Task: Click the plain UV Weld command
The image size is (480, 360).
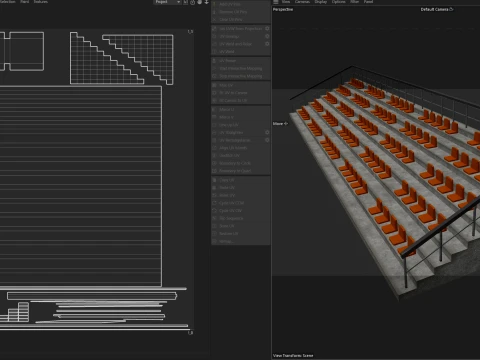Action: (x=241, y=52)
